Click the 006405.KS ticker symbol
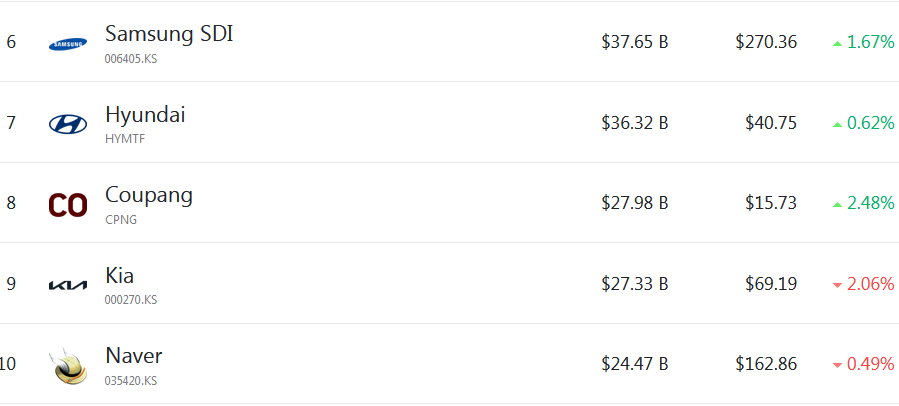The image size is (899, 406). coord(131,59)
